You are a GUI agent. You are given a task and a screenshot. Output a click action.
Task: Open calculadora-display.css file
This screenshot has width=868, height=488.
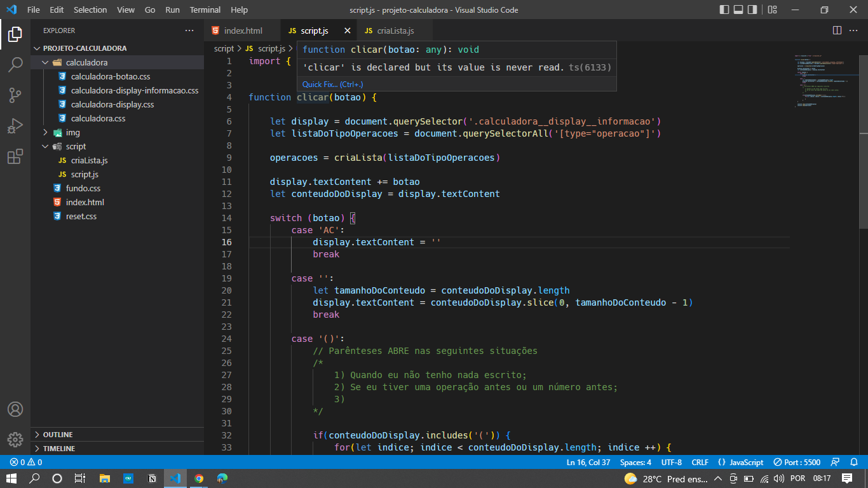[x=112, y=104]
